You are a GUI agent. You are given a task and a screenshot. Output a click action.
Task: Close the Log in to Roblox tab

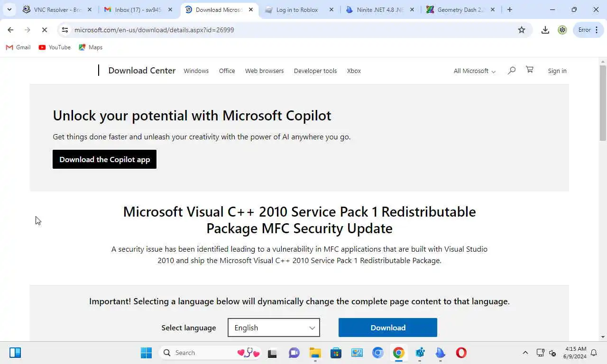coord(331,9)
